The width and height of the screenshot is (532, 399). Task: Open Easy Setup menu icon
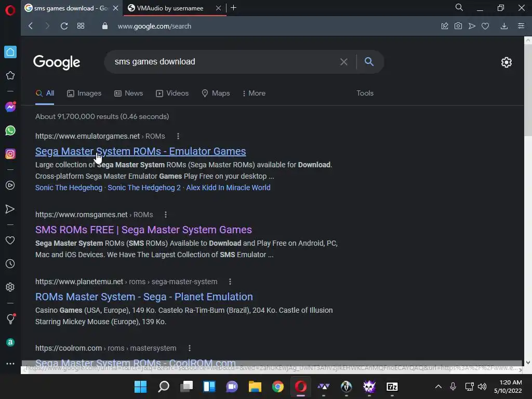click(521, 26)
